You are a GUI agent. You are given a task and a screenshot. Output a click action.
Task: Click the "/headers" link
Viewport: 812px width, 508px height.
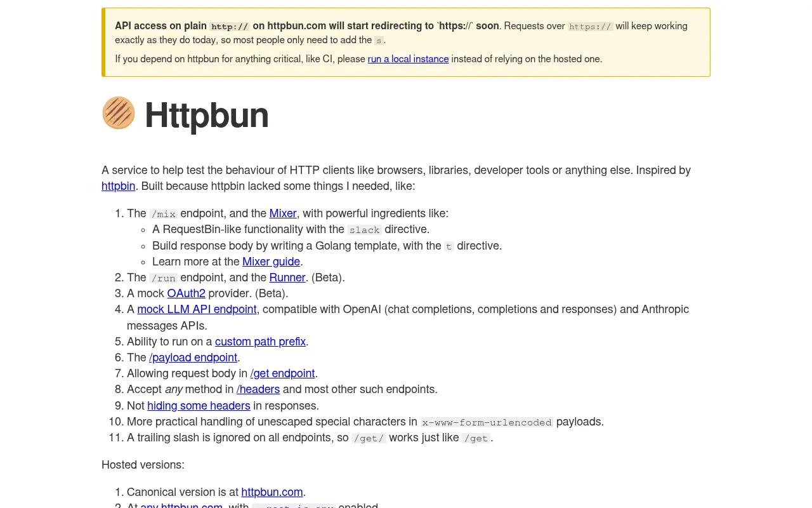(x=258, y=389)
